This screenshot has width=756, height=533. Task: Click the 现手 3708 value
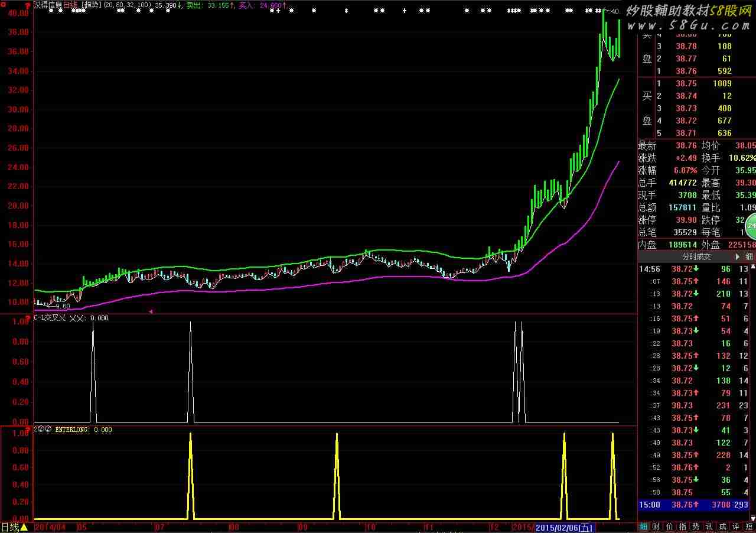(688, 195)
